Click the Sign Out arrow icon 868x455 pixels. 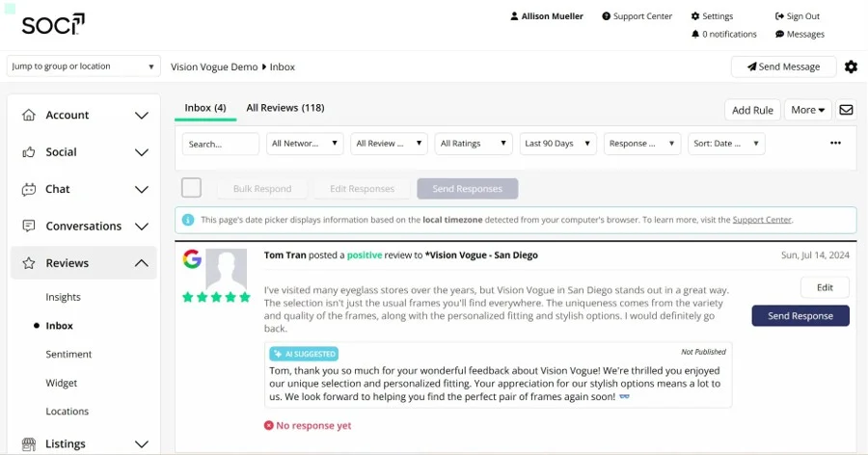779,16
